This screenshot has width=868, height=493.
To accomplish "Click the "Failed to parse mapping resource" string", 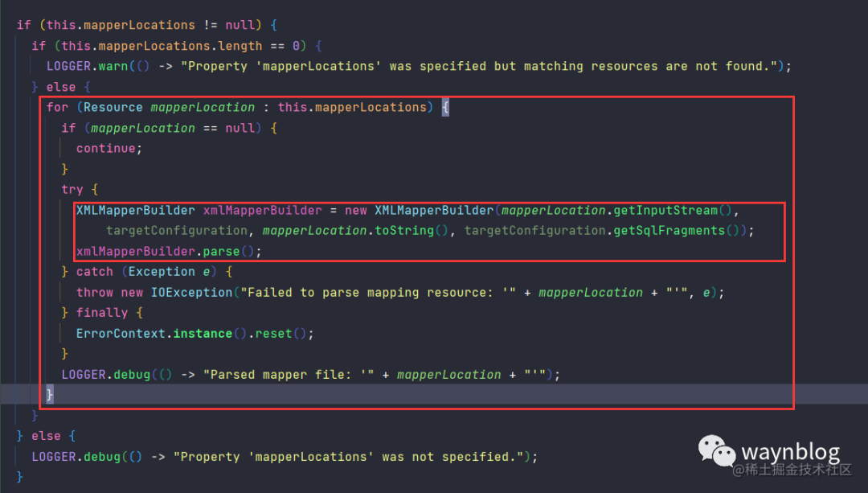I will click(378, 293).
